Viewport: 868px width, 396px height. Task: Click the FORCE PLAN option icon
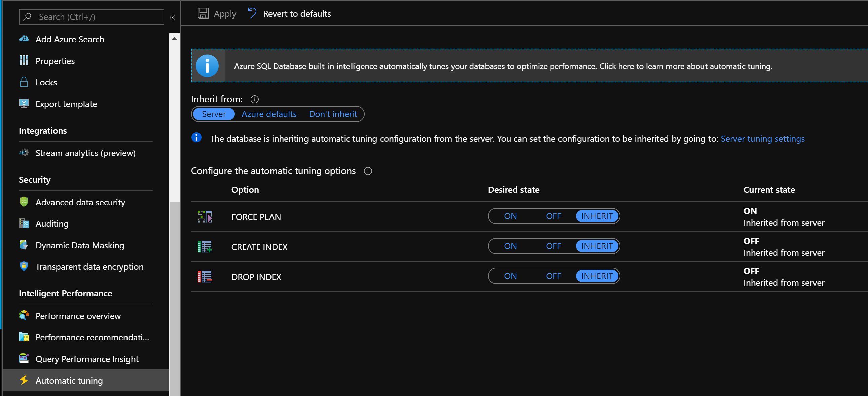[x=205, y=217]
